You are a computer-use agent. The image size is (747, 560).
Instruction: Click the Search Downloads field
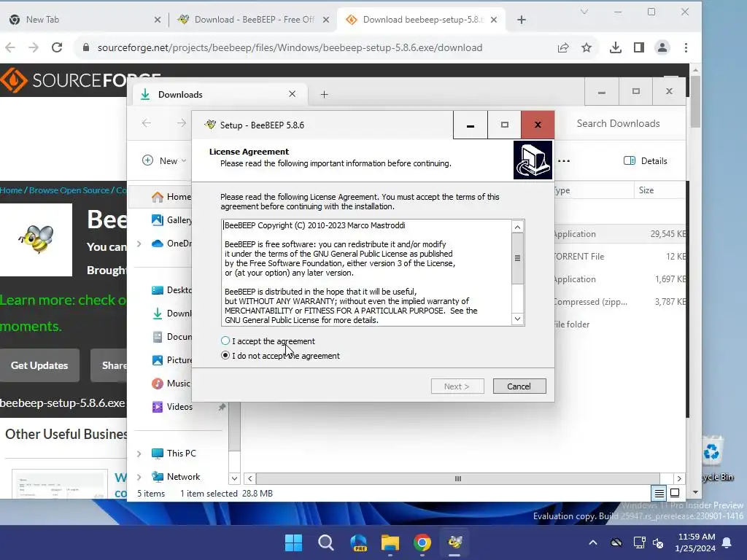click(x=619, y=123)
